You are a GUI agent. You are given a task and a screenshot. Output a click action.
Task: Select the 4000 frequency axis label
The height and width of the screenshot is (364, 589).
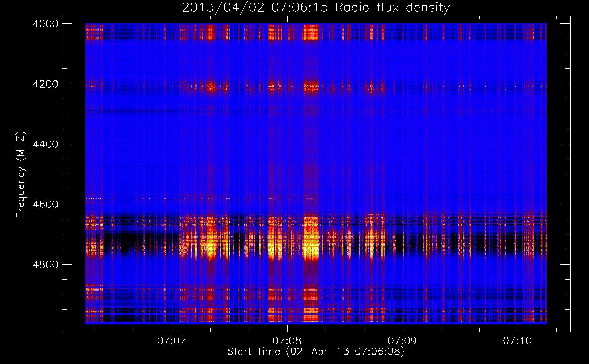(x=46, y=24)
